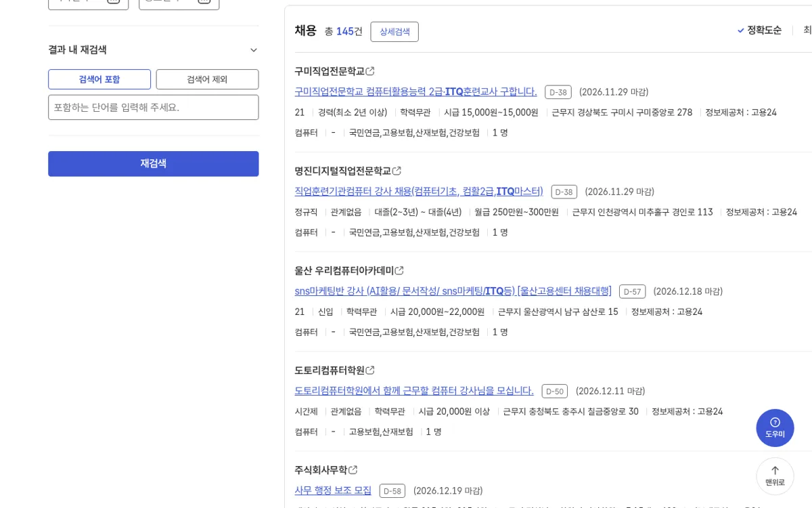Open posting sns마케팅반 강사 울산고용센터 채용대행
Screen dimensions: 812x508
[453, 291]
